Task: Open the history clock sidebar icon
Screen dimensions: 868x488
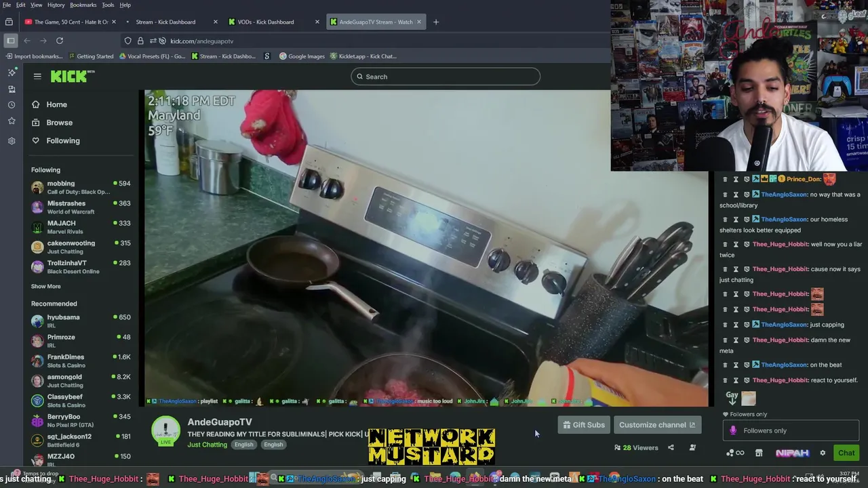Action: coord(12,105)
